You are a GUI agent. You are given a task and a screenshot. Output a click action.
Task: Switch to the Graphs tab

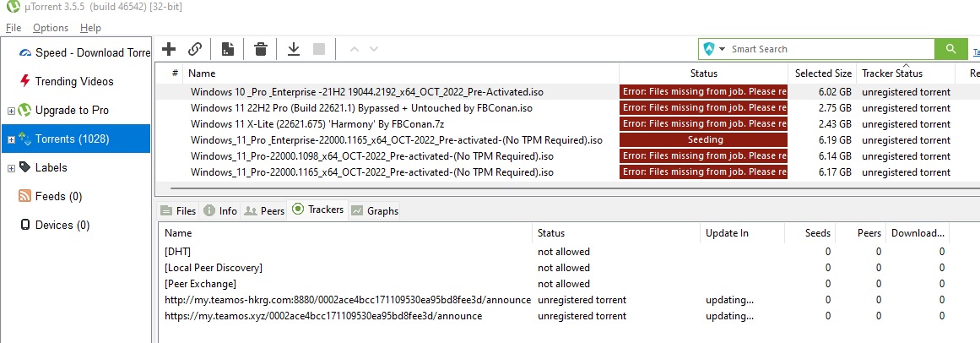click(375, 210)
